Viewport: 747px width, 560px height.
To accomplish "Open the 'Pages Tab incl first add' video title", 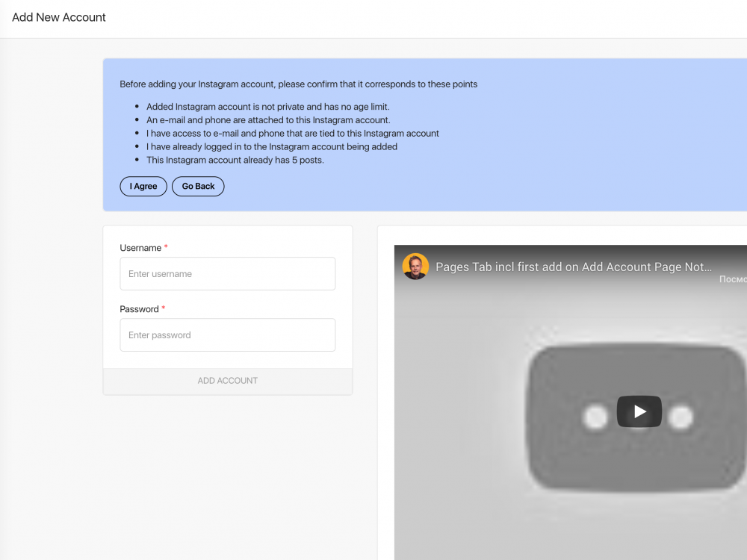I will [573, 267].
